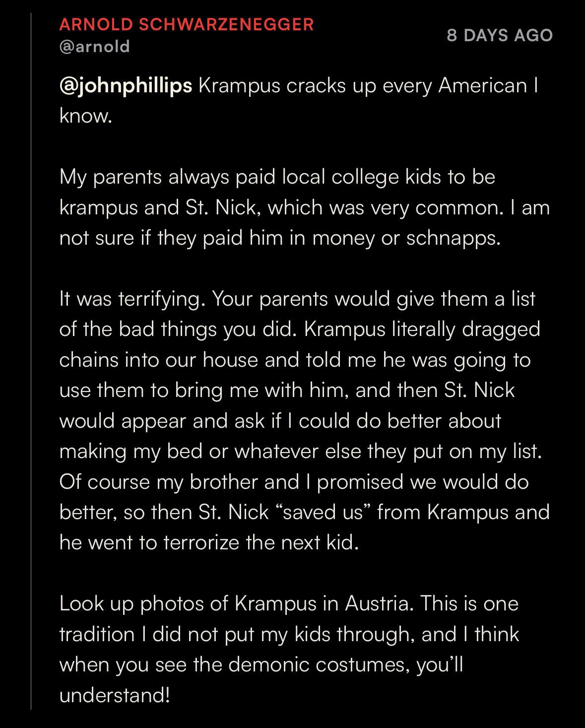Click the word 'schnapps' in the comment

tap(451, 238)
